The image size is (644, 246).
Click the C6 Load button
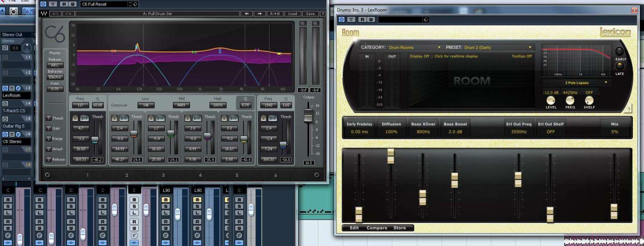[292, 14]
